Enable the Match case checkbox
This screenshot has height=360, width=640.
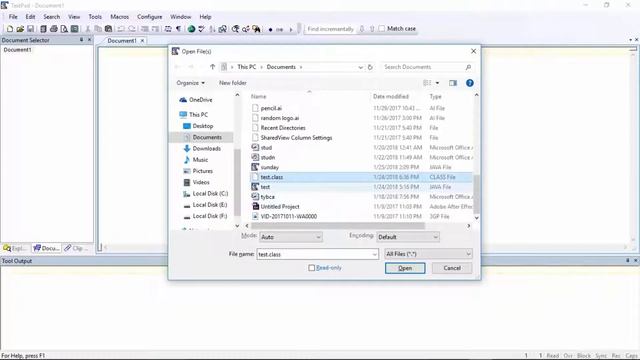(382, 29)
